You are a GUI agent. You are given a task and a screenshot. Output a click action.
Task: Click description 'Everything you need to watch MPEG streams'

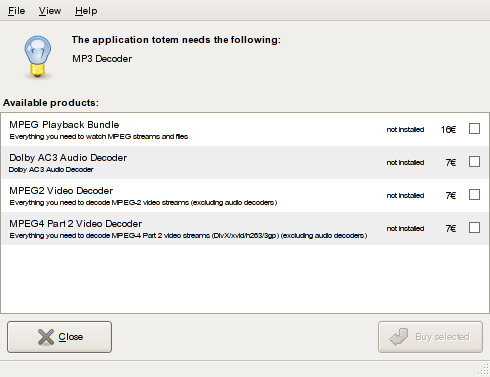coord(99,137)
